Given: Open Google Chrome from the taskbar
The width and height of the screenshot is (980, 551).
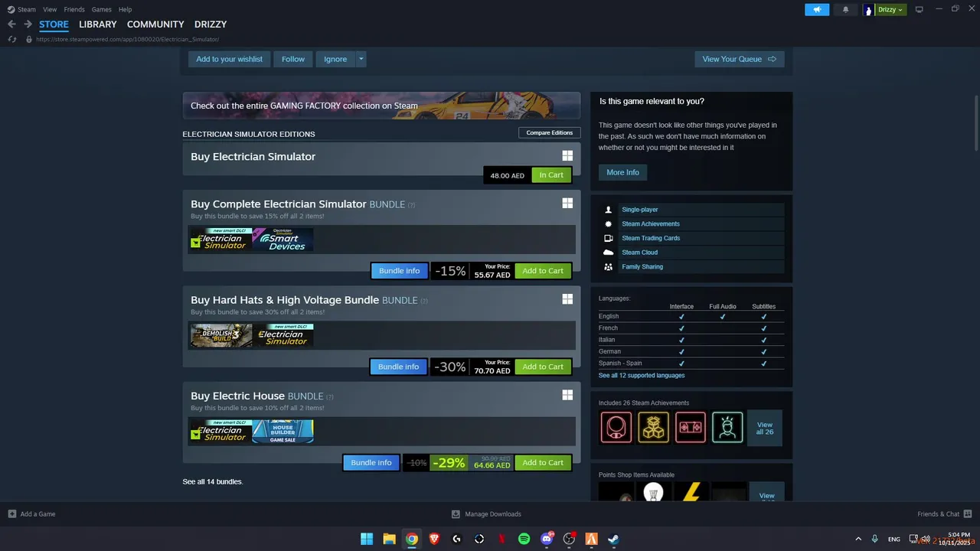Looking at the screenshot, I should coord(412,539).
